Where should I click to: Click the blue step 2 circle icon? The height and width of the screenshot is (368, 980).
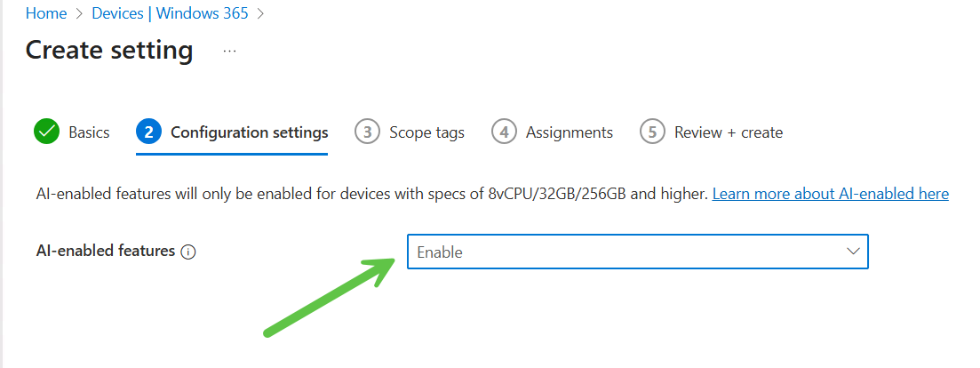point(148,132)
